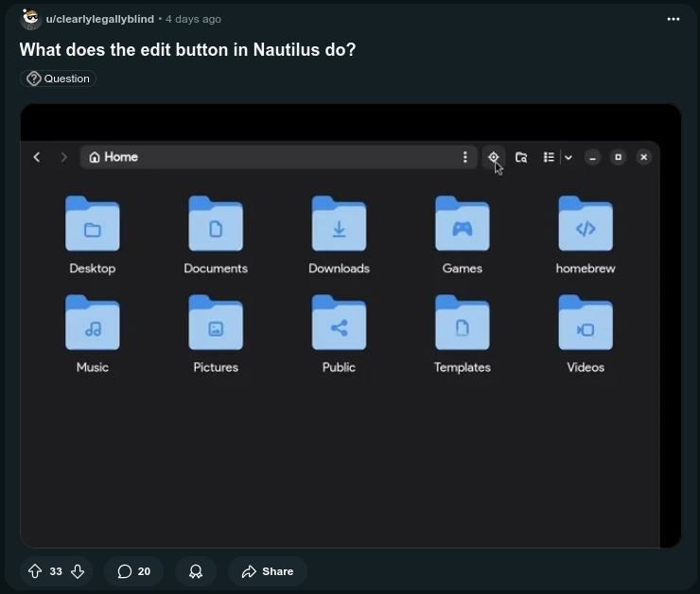Click the Share button
Viewport: 700px width, 594px height.
coord(268,571)
